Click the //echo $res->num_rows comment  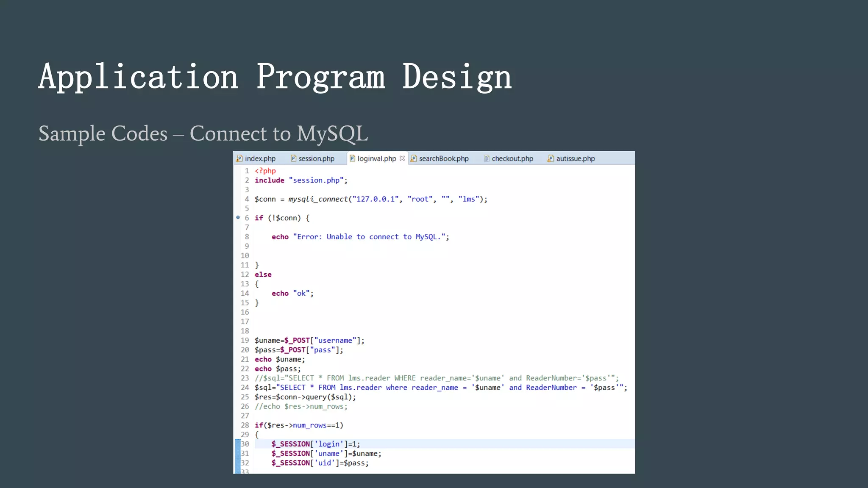click(x=301, y=407)
